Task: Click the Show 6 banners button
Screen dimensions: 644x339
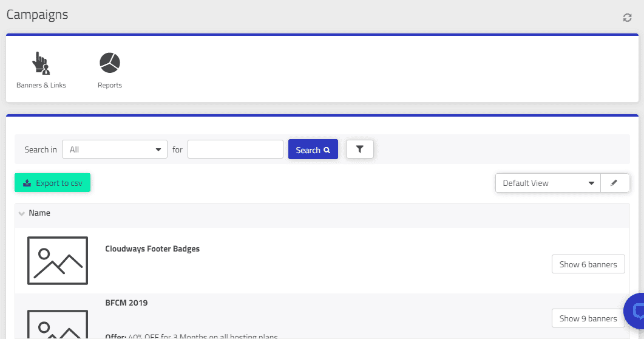Action: click(x=588, y=264)
